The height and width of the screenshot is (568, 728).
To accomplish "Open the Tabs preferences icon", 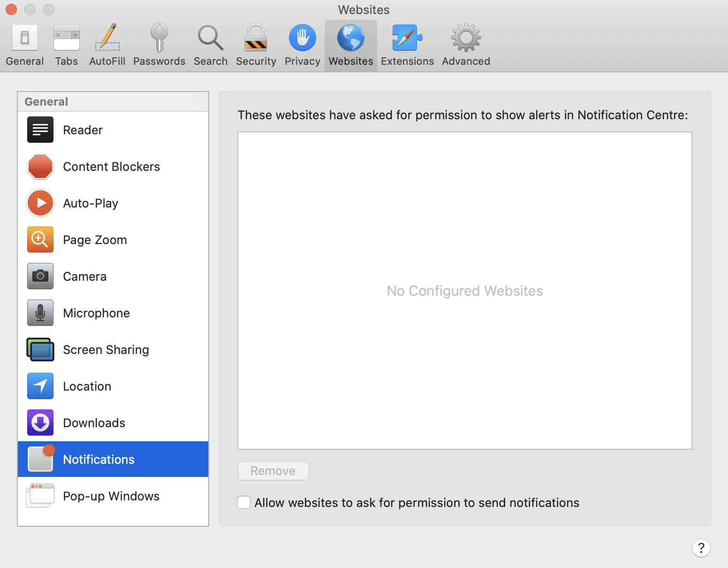I will point(67,38).
